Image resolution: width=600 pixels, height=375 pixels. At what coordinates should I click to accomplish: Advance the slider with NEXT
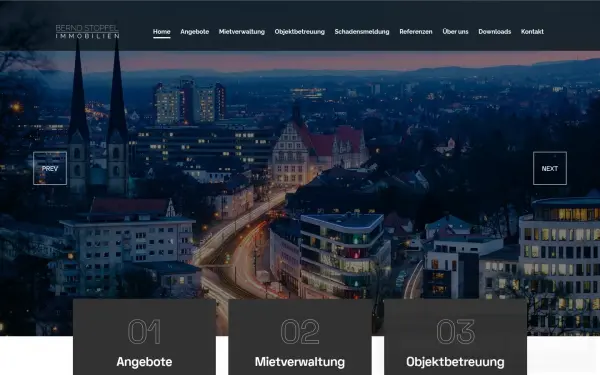[549, 168]
